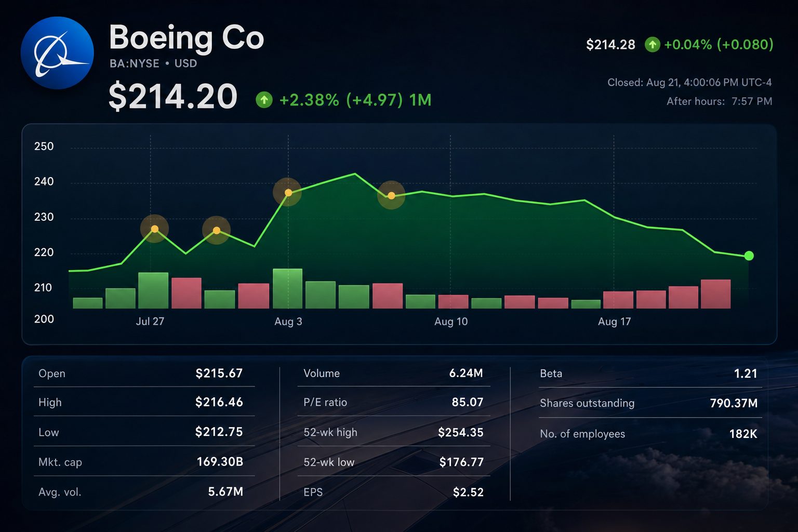Click the 'P/E ratio' label

[325, 403]
